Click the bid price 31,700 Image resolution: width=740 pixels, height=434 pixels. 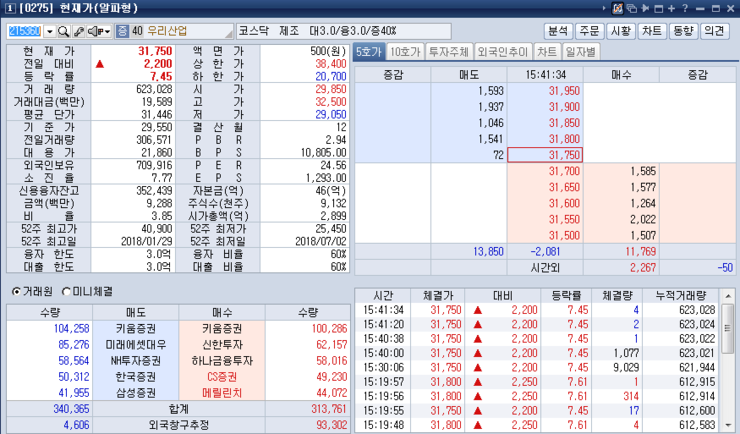click(x=564, y=171)
